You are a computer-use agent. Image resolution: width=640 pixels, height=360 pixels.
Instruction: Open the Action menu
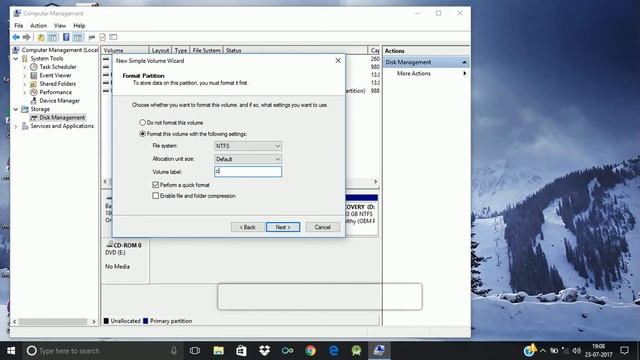click(x=38, y=25)
